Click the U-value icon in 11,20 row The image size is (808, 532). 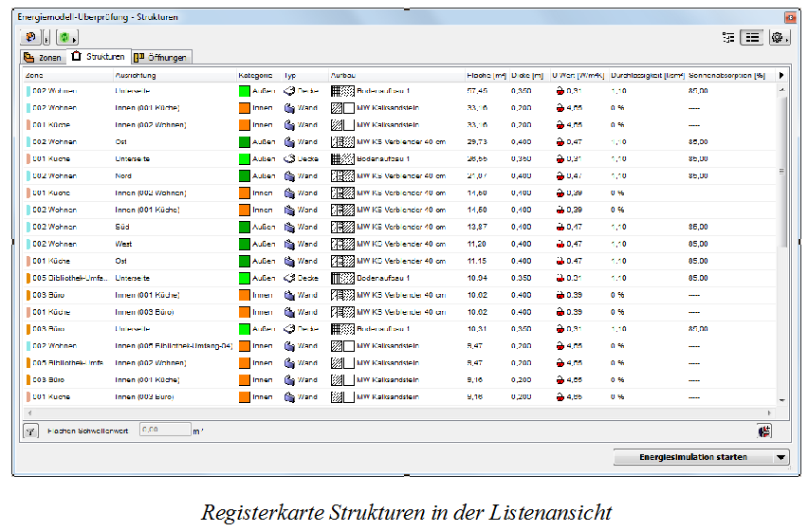click(560, 245)
